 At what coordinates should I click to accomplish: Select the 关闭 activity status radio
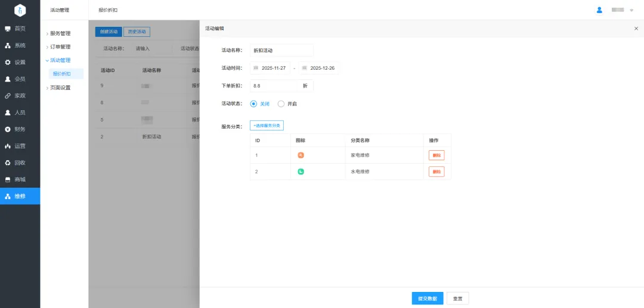[x=253, y=104]
